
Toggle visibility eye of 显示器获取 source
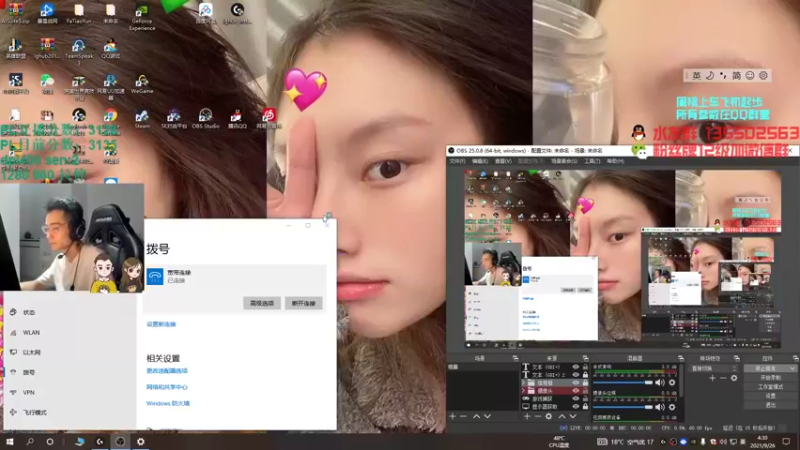[576, 407]
